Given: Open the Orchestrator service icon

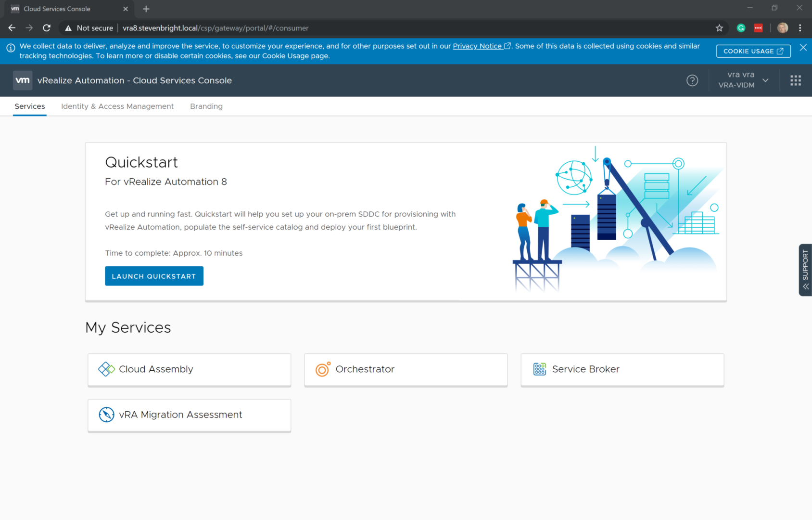Looking at the screenshot, I should point(323,369).
